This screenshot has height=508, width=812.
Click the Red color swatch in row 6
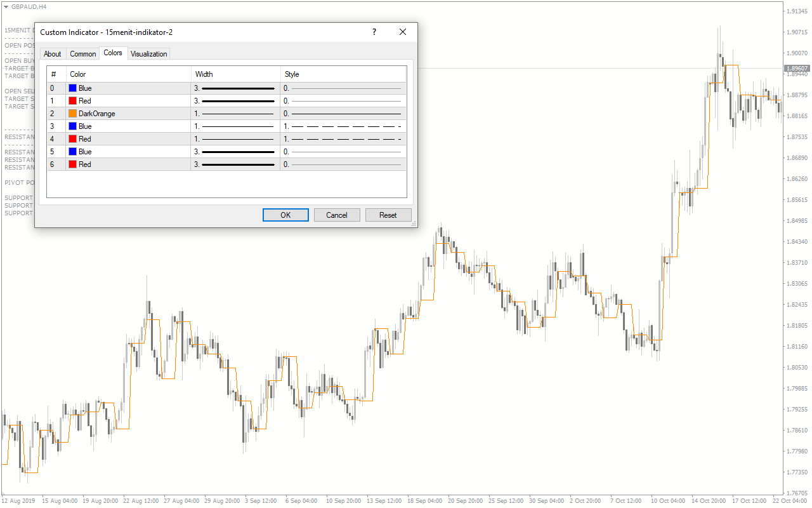point(73,164)
